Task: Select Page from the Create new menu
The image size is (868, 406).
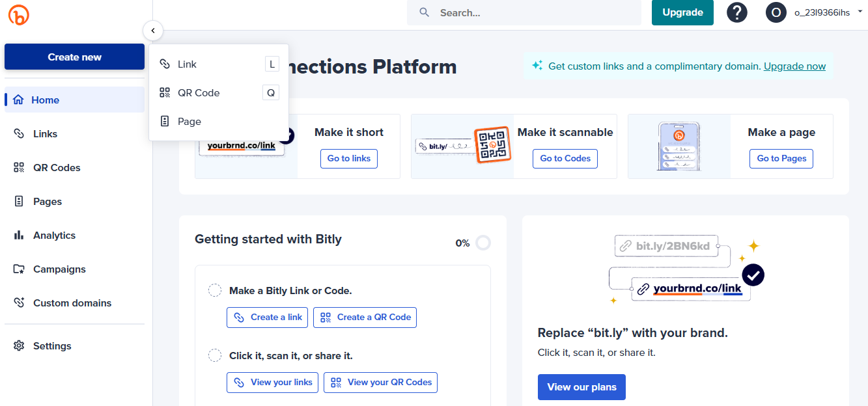Action: click(188, 121)
